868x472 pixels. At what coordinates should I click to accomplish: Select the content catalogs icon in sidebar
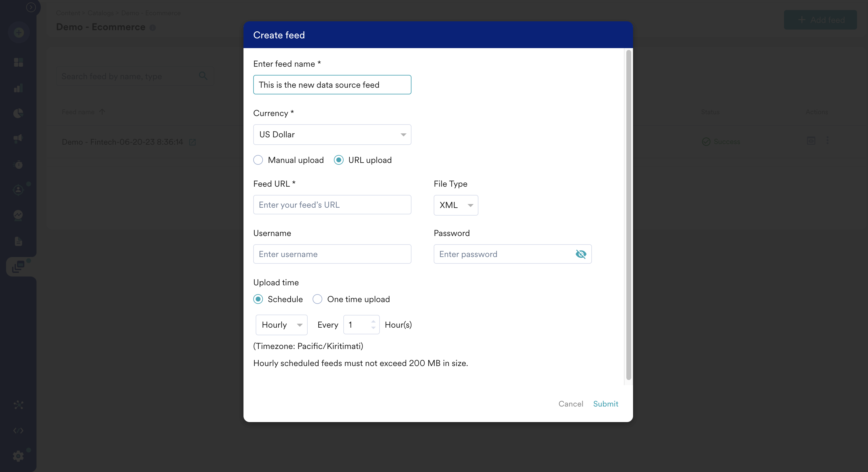[19, 267]
